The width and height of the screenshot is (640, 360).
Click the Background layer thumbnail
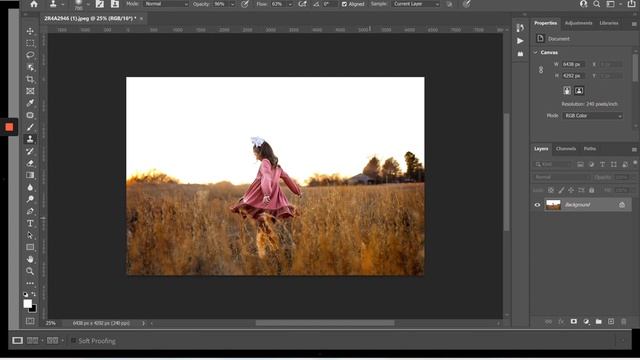tap(553, 205)
